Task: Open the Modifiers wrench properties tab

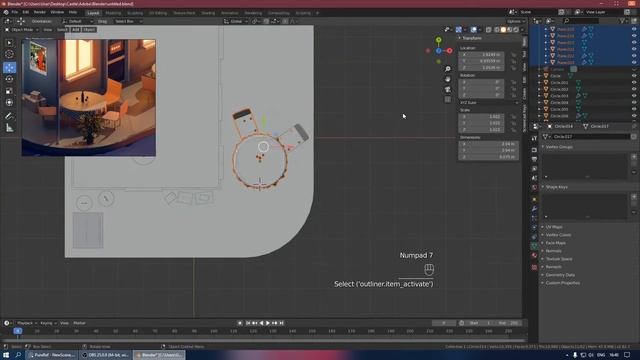Action: click(x=534, y=209)
